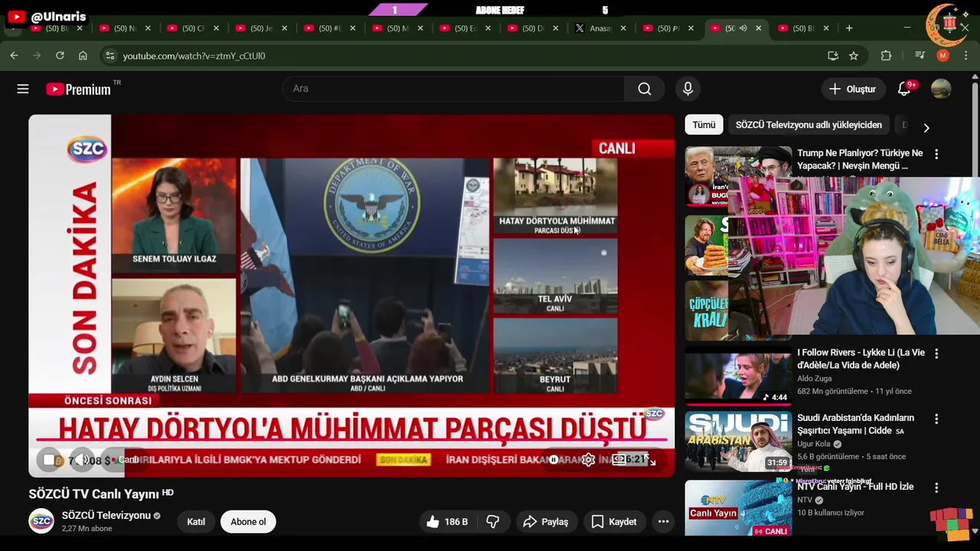Screen dimensions: 980x551
Task: Enter fullscreen in the video player
Action: click(x=652, y=460)
